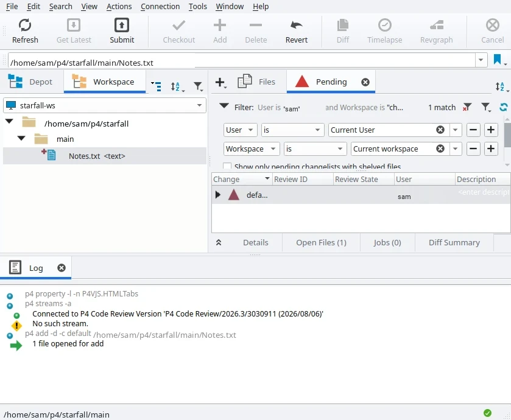Collapse the main folder node
Viewport: 511px width, 420px height.
coord(21,138)
